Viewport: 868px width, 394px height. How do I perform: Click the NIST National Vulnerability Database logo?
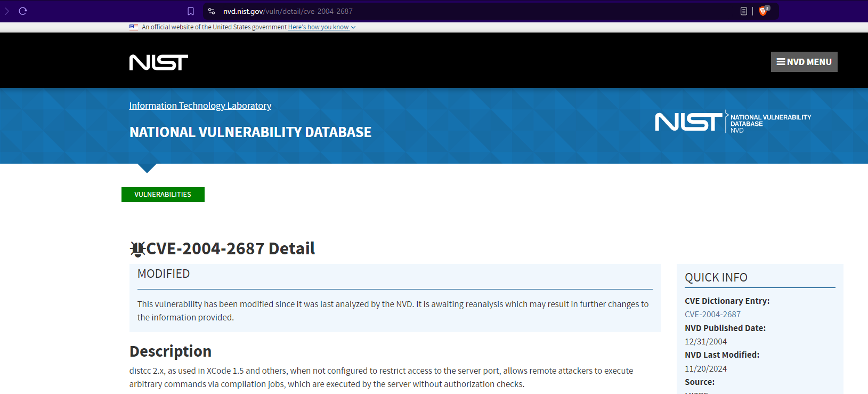pyautogui.click(x=733, y=122)
